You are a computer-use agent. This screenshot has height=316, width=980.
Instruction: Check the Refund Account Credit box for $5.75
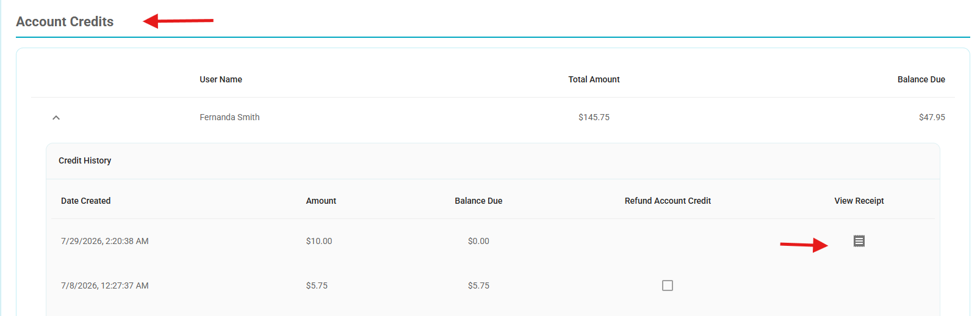click(x=668, y=285)
